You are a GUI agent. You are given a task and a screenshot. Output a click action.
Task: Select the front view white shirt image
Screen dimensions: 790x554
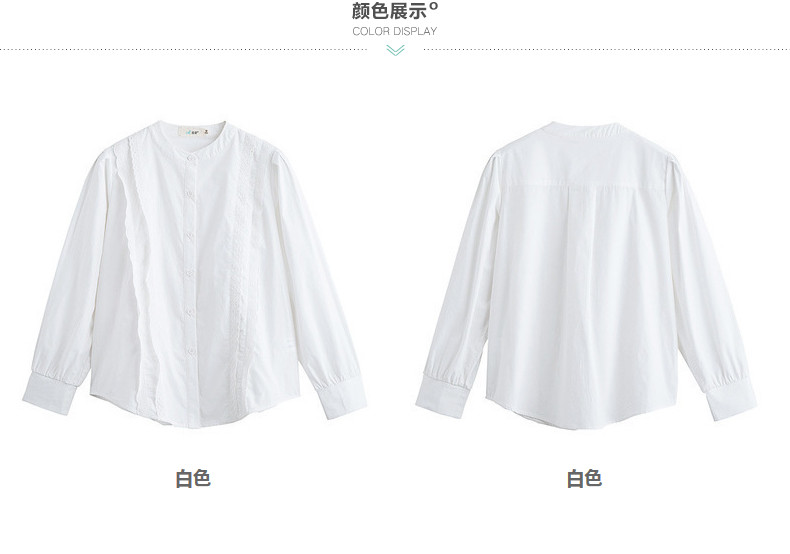pyautogui.click(x=194, y=273)
